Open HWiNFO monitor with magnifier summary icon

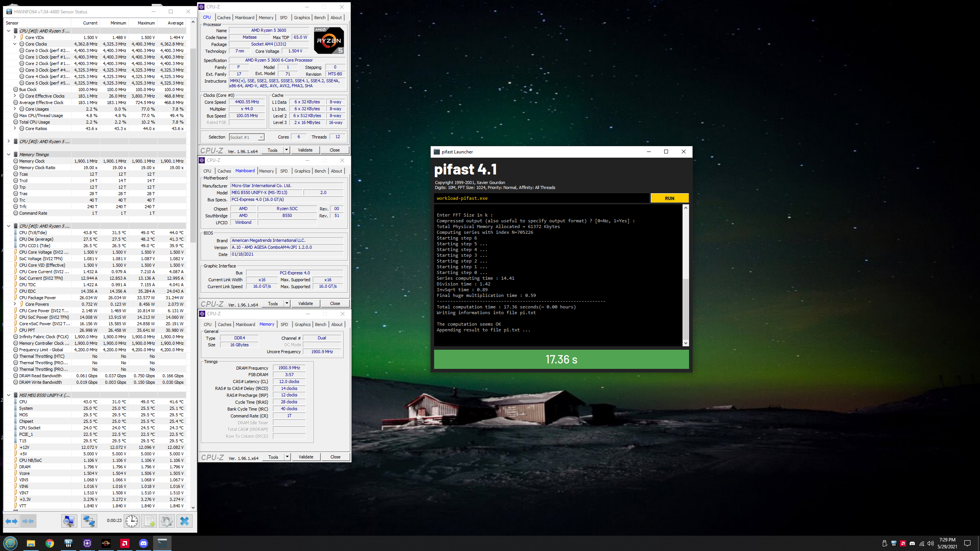click(x=69, y=521)
